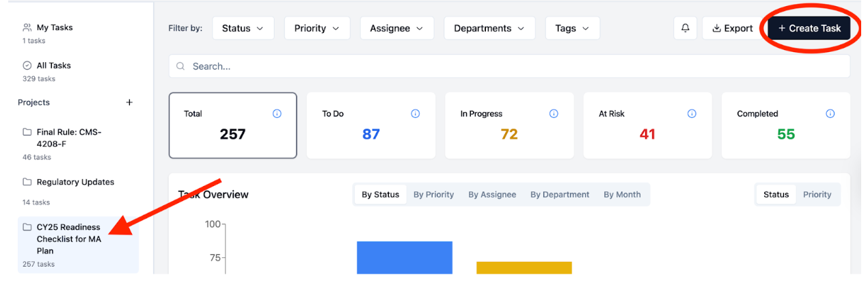Click the blue chart bar
The height and width of the screenshot is (290, 868).
405,258
